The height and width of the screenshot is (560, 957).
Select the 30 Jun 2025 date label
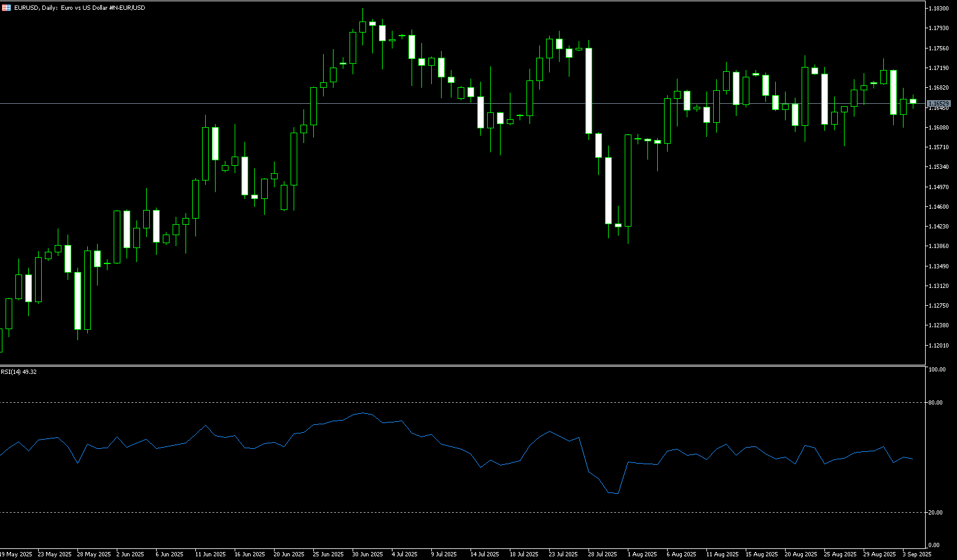(x=367, y=554)
